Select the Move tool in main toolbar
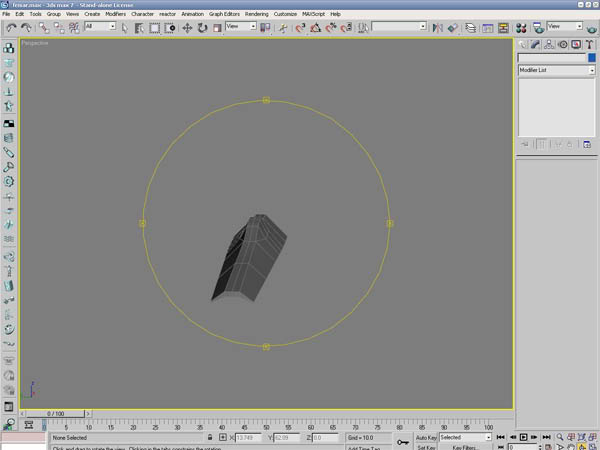Screen dimensions: 600x450 pyautogui.click(x=187, y=27)
